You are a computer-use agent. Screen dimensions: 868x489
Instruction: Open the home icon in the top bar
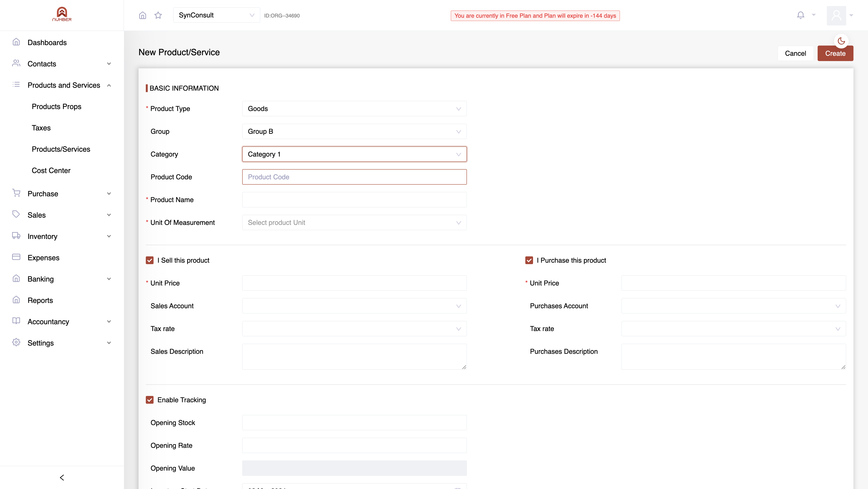[x=143, y=15]
